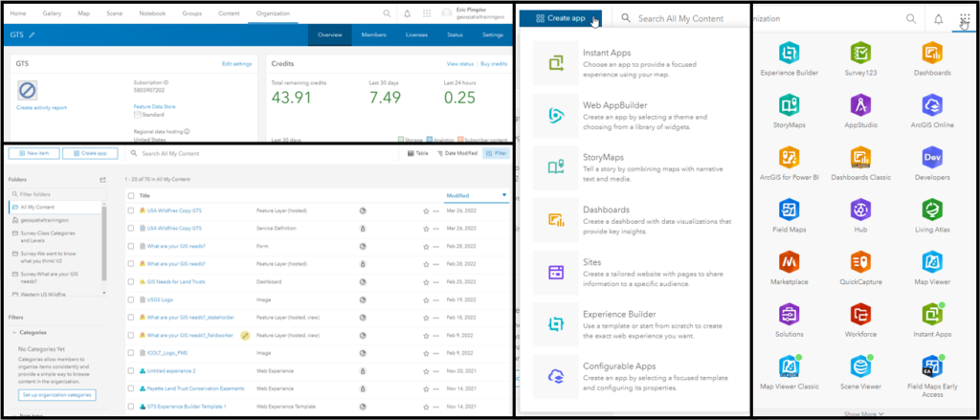Viewport: 980px width, 420px height.
Task: Launch the Scene Viewer app icon
Action: coord(860,366)
